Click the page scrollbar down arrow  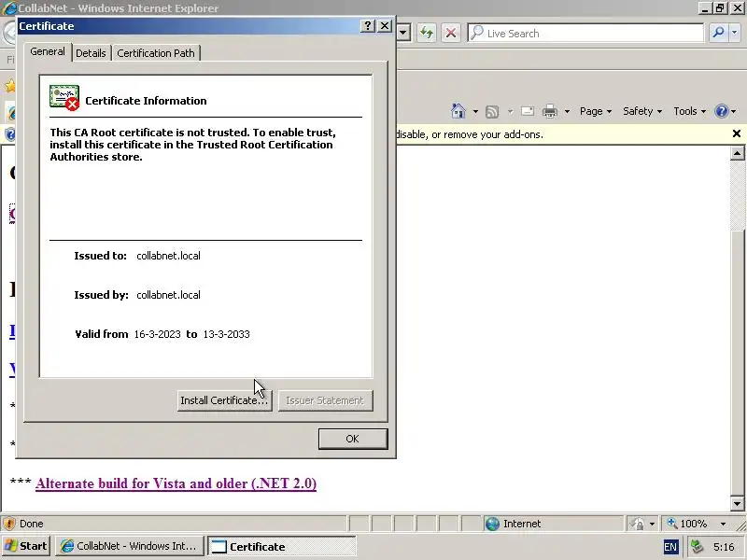pos(737,503)
